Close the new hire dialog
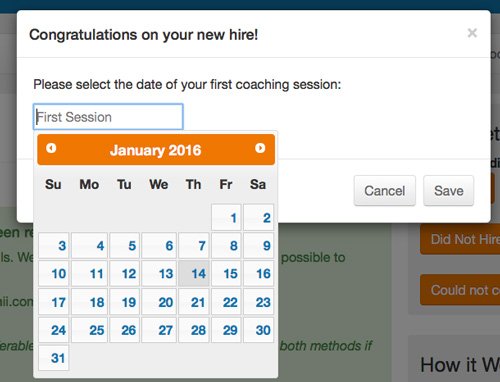Viewport: 500px width, 382px height. point(472,33)
